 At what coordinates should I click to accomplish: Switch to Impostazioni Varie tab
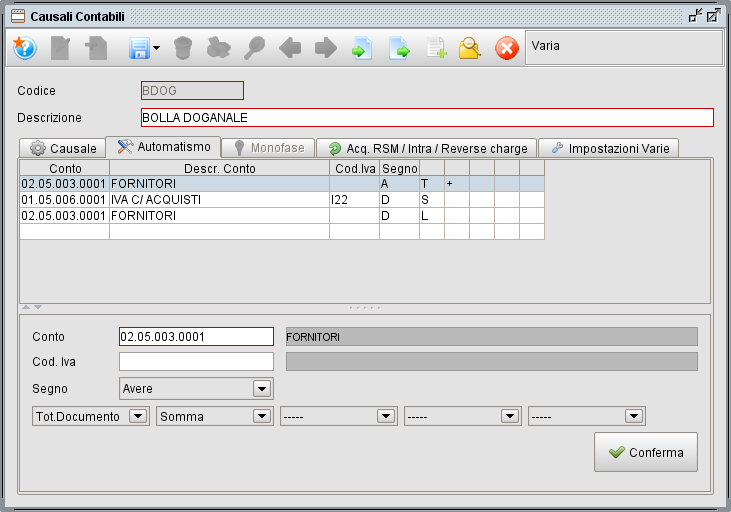(x=608, y=148)
